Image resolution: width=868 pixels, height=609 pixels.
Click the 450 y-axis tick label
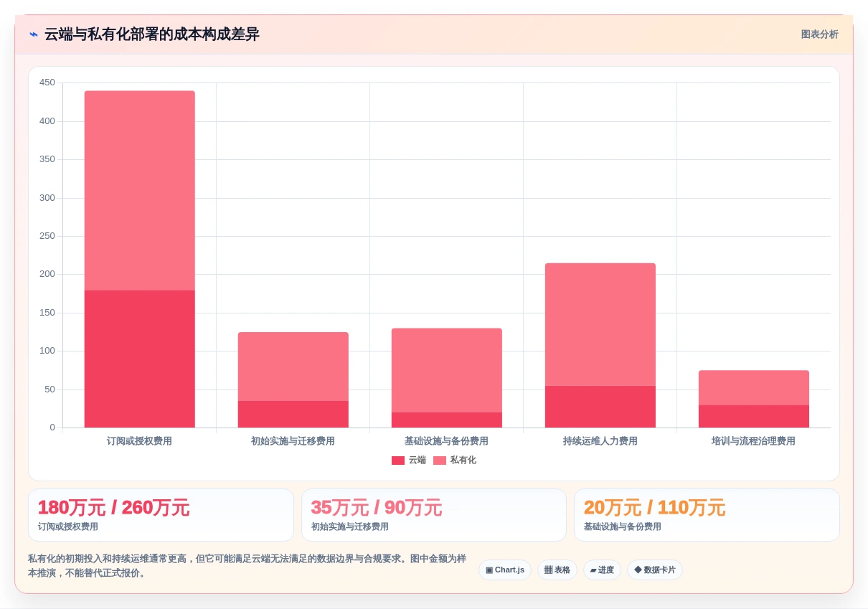pyautogui.click(x=47, y=82)
